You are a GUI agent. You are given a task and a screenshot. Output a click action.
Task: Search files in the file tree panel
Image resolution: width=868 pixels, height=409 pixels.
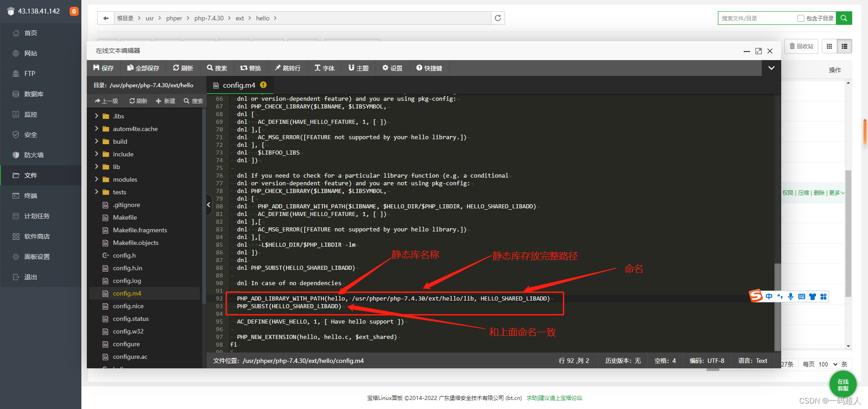tap(193, 101)
